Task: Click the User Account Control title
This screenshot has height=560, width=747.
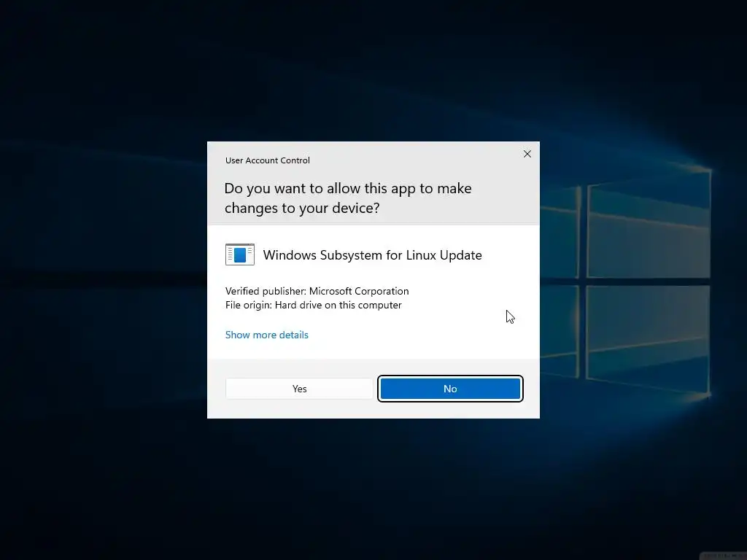Action: click(267, 160)
